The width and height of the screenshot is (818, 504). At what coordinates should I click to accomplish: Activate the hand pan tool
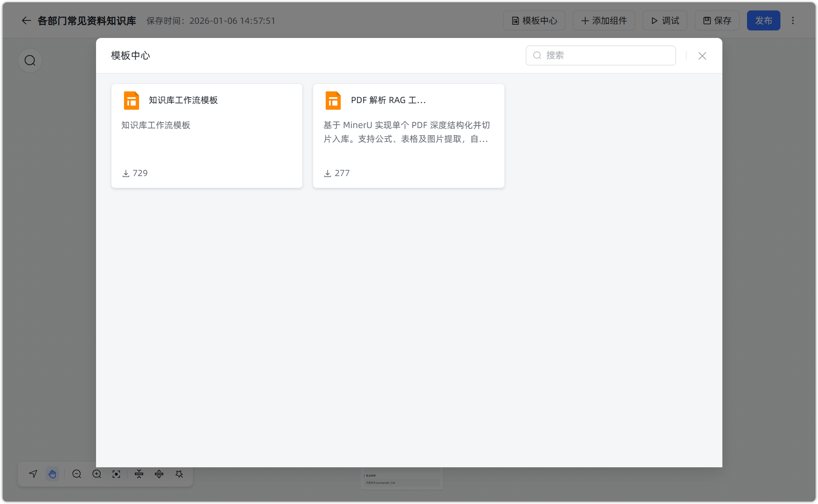point(52,474)
